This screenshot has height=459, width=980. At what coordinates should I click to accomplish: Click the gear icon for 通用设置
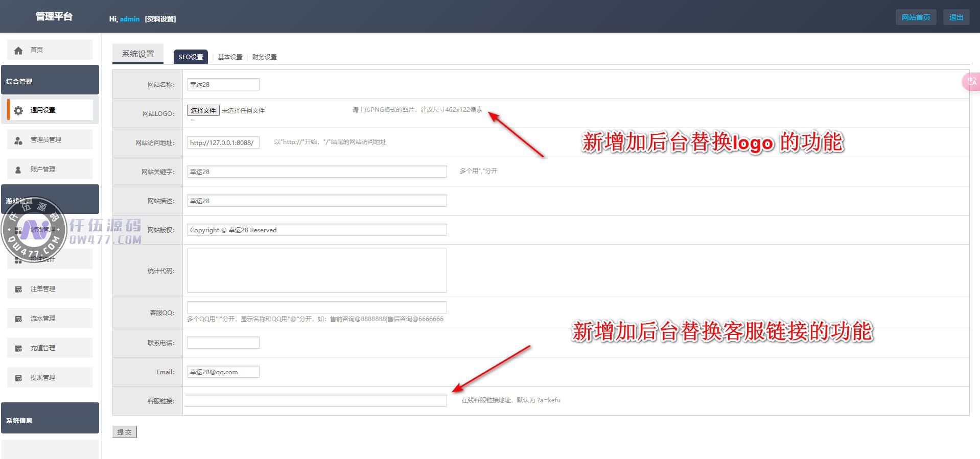point(18,110)
